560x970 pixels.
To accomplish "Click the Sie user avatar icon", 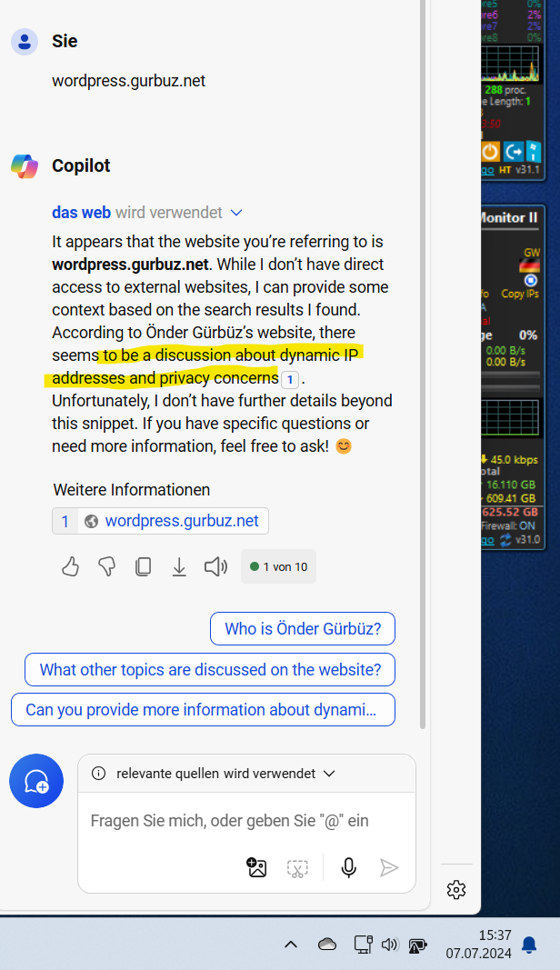I will tap(25, 42).
